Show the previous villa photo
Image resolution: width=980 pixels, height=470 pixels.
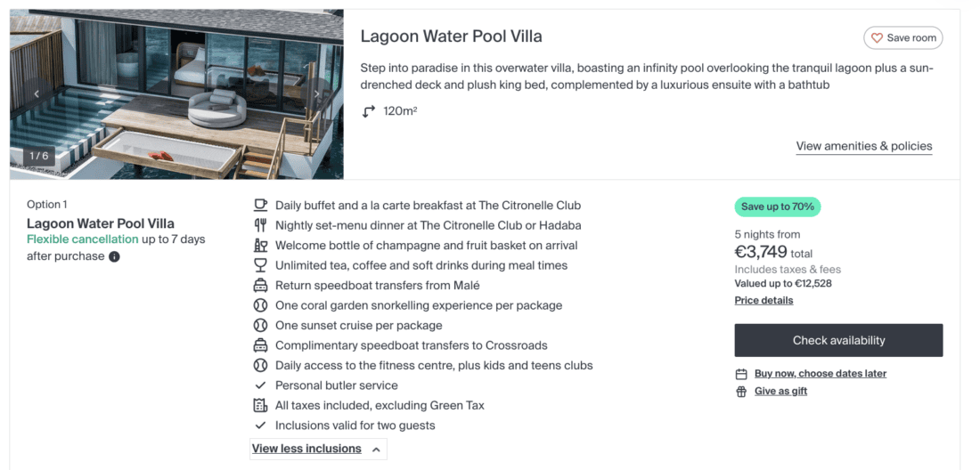pyautogui.click(x=37, y=93)
